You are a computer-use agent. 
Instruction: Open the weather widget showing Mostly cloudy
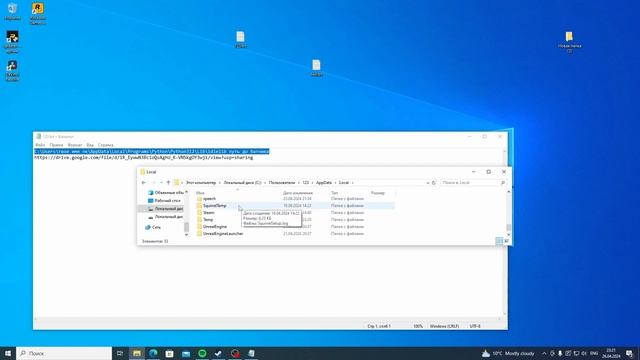(508, 353)
